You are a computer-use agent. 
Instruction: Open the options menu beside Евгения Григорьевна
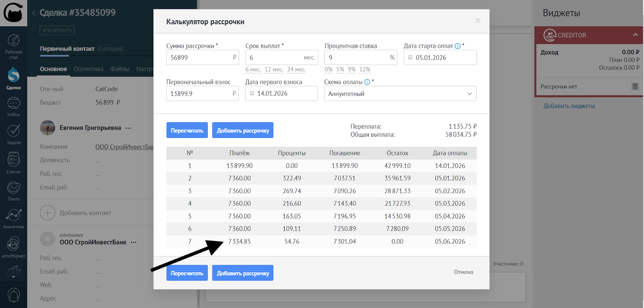pyautogui.click(x=128, y=128)
